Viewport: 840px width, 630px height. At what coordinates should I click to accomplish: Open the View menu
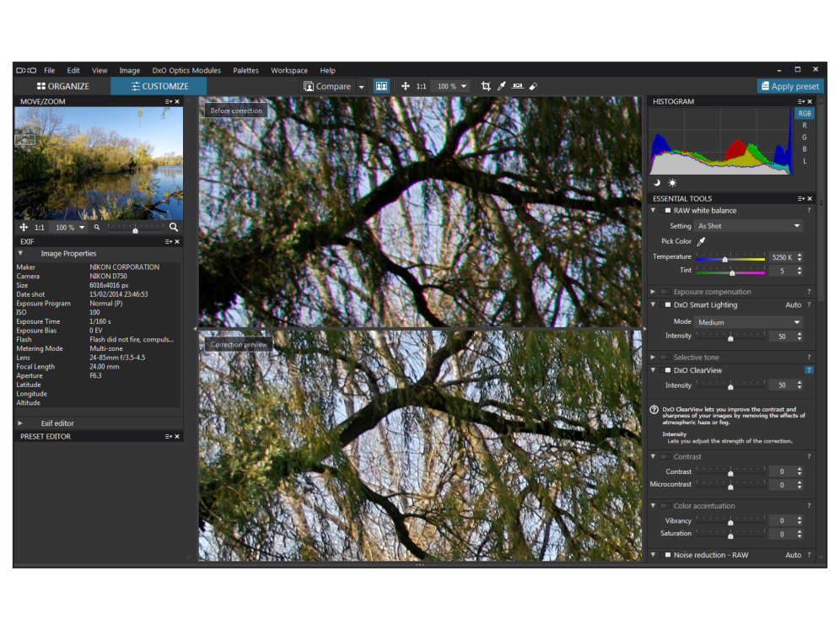pyautogui.click(x=100, y=70)
